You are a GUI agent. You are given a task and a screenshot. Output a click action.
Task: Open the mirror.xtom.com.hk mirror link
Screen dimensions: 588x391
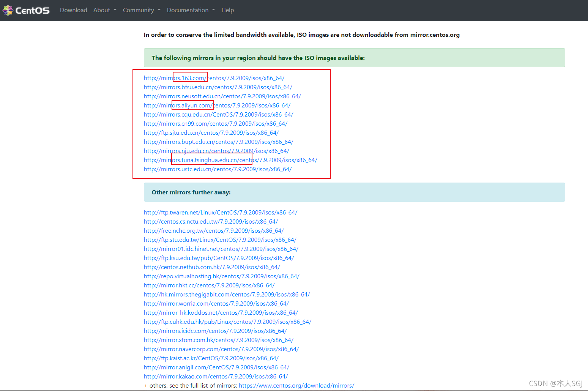pyautogui.click(x=219, y=340)
